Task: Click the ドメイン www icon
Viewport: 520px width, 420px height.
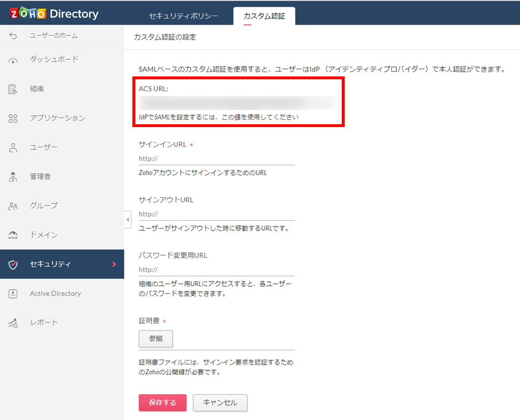Action: click(13, 235)
